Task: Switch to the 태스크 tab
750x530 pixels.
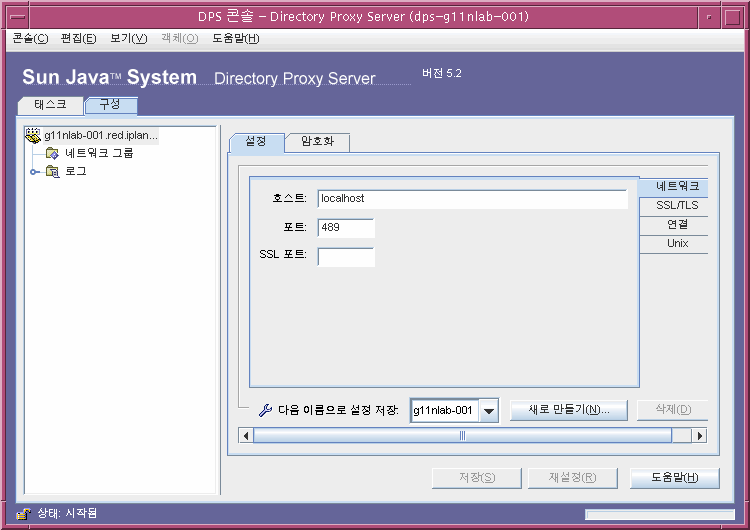Action: [50, 105]
